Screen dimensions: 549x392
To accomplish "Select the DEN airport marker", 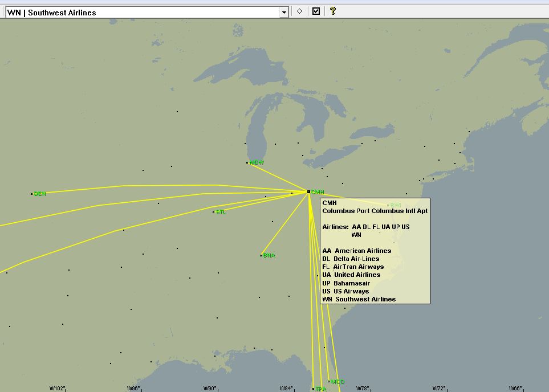I will [x=32, y=194].
